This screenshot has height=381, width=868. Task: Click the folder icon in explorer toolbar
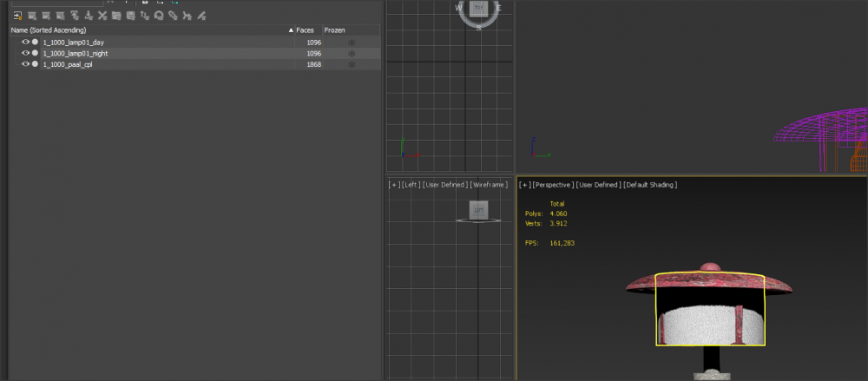click(x=116, y=16)
